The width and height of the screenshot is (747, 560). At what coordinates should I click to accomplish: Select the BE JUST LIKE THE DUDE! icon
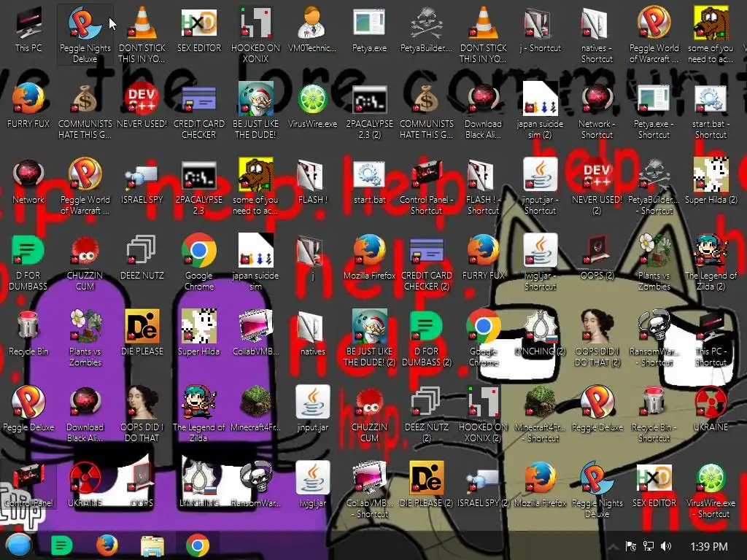[x=256, y=111]
